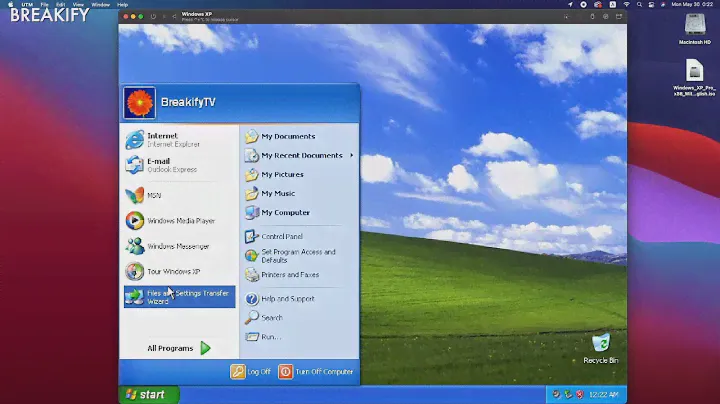Open Control Panel
This screenshot has width=720, height=404.
tap(281, 236)
